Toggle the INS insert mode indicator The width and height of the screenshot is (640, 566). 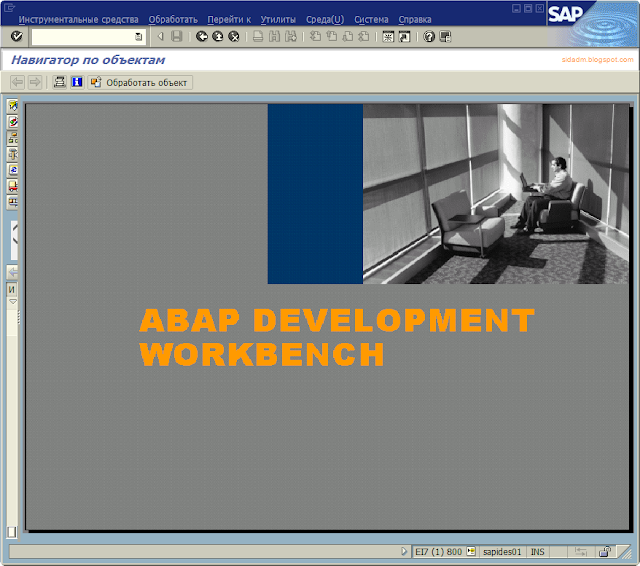click(537, 552)
